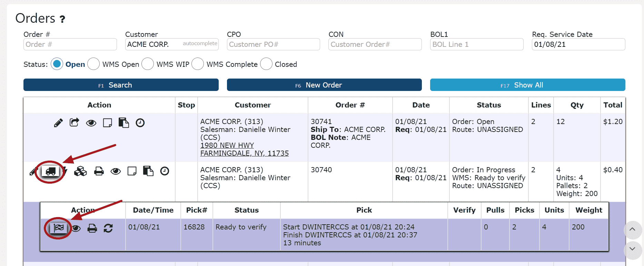Select the WMS Open status radio button
644x266 pixels.
93,64
